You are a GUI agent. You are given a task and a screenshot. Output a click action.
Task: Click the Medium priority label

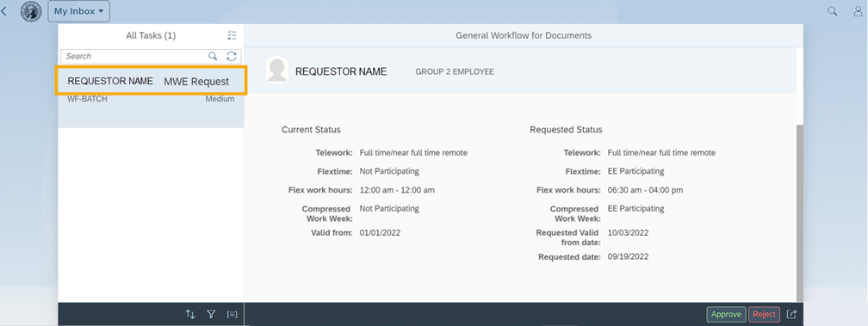tap(220, 100)
